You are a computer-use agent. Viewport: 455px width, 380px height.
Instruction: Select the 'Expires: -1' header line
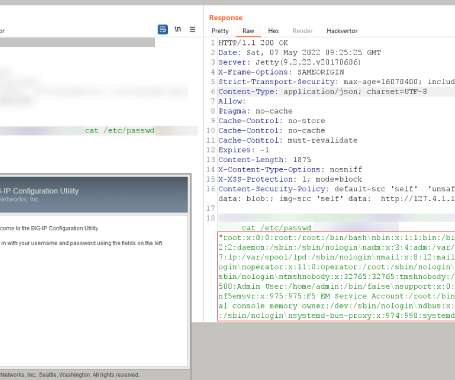[x=244, y=150]
